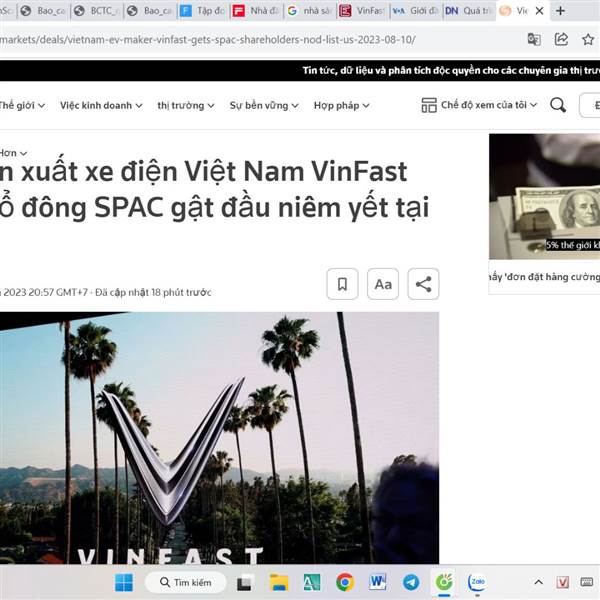Click the article headline text
This screenshot has height=600, width=600.
pos(214,189)
